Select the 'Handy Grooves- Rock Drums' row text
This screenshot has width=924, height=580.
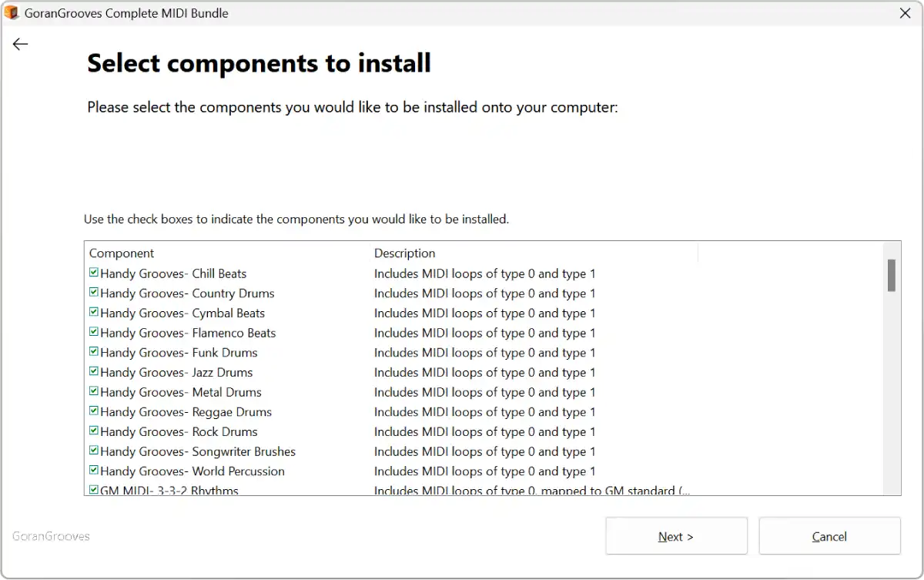[x=179, y=432]
